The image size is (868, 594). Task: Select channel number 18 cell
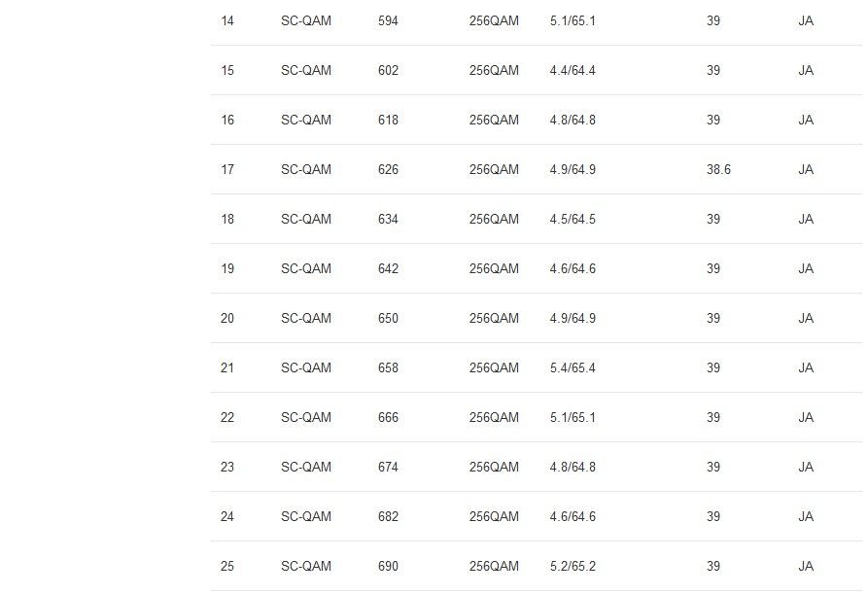click(227, 219)
